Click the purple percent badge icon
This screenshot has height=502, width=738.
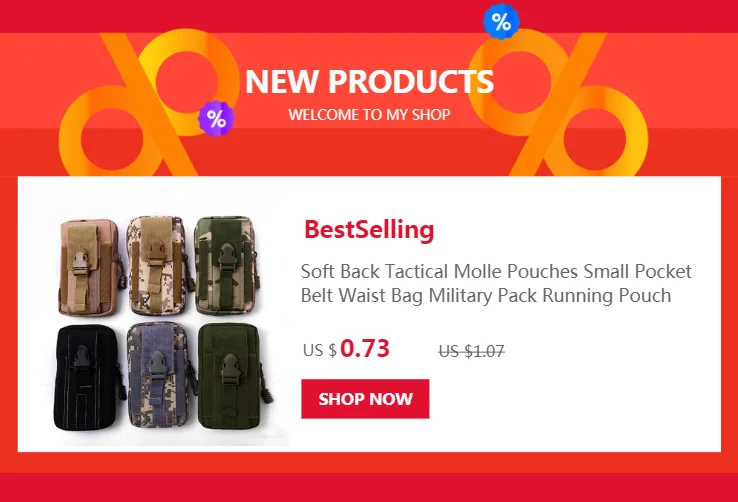216,119
